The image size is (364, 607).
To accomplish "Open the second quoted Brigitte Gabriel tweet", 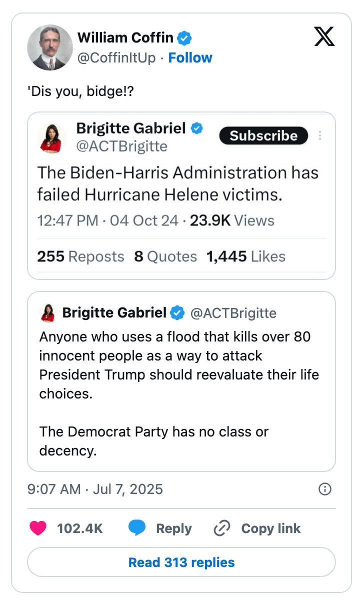I will 181,381.
